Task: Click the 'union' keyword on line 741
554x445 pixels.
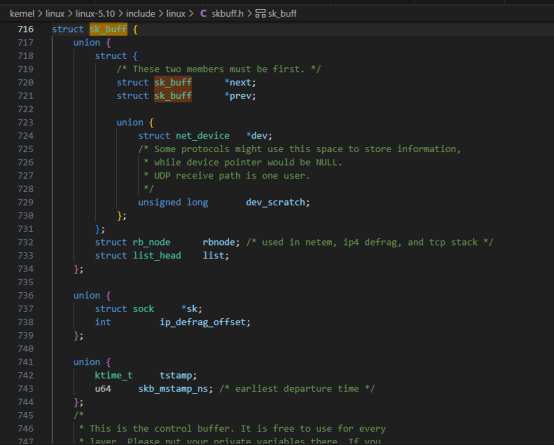Action: point(87,362)
